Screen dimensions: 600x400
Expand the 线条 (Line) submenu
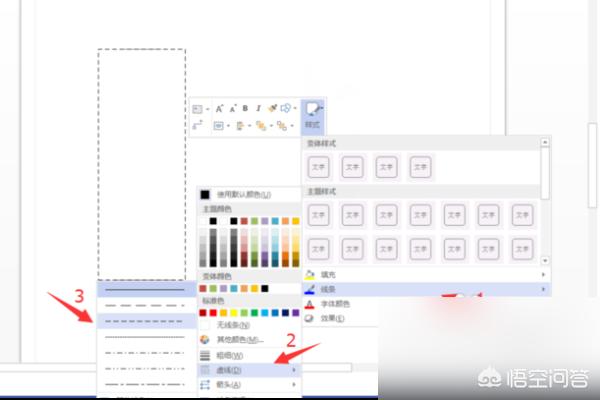[x=543, y=289]
